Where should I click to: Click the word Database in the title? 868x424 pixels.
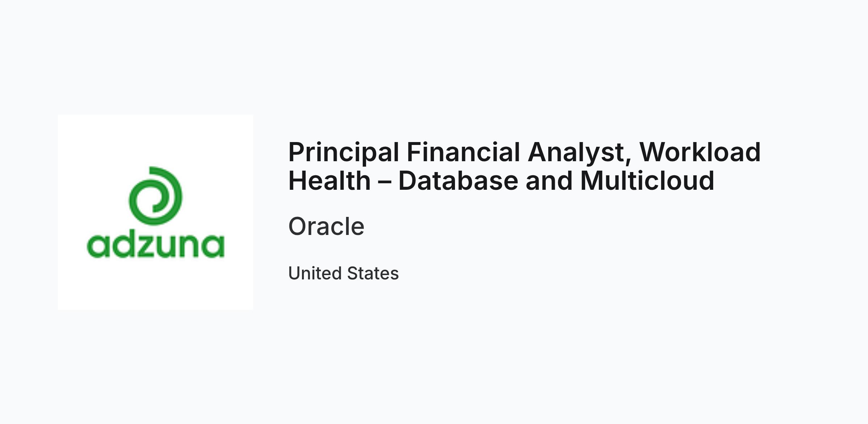458,181
